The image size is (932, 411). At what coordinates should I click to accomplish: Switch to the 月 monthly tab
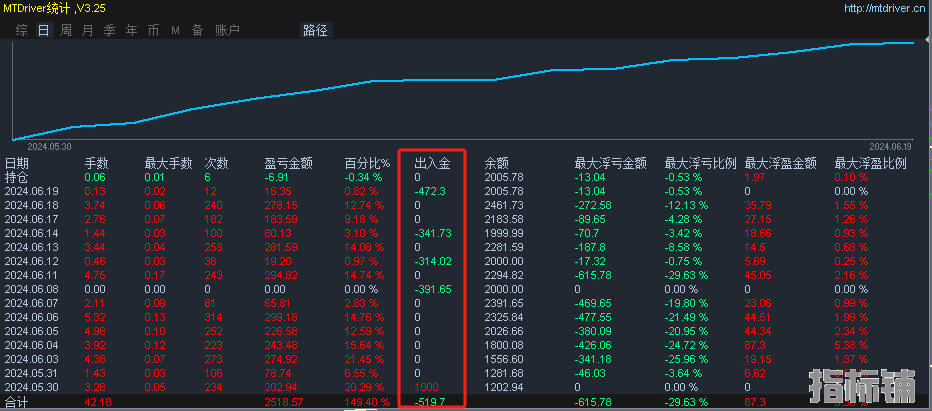click(87, 30)
